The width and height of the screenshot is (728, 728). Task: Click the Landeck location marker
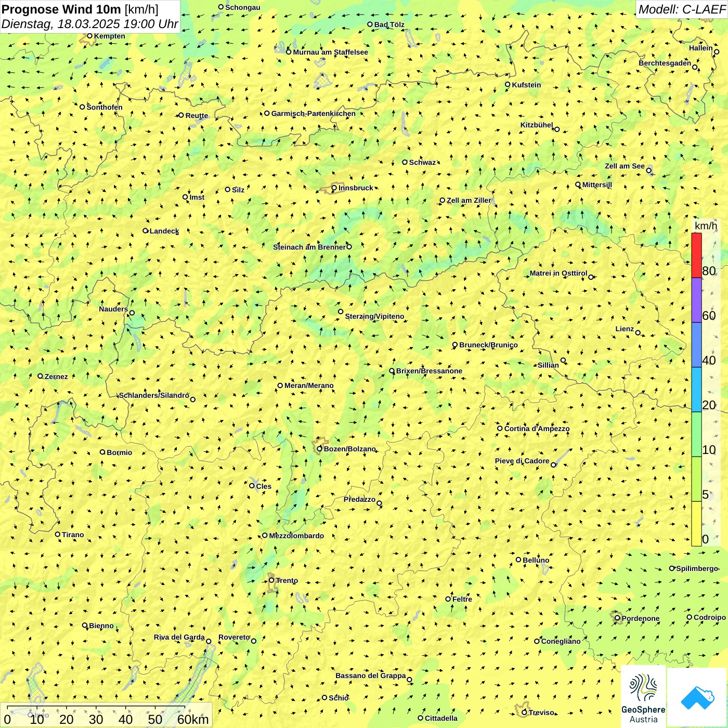point(146,231)
